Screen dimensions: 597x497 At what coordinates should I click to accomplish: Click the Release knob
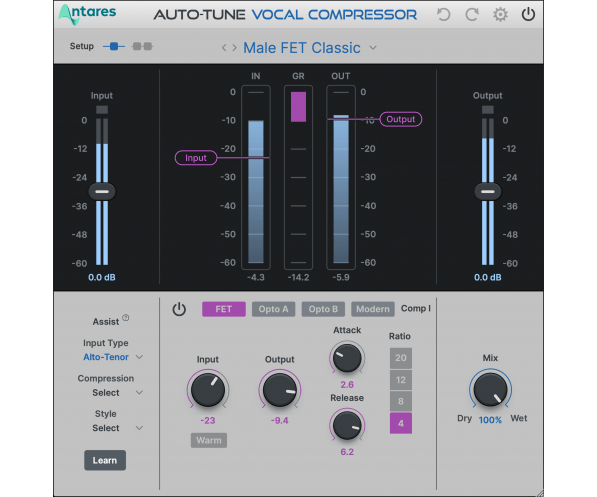click(347, 425)
